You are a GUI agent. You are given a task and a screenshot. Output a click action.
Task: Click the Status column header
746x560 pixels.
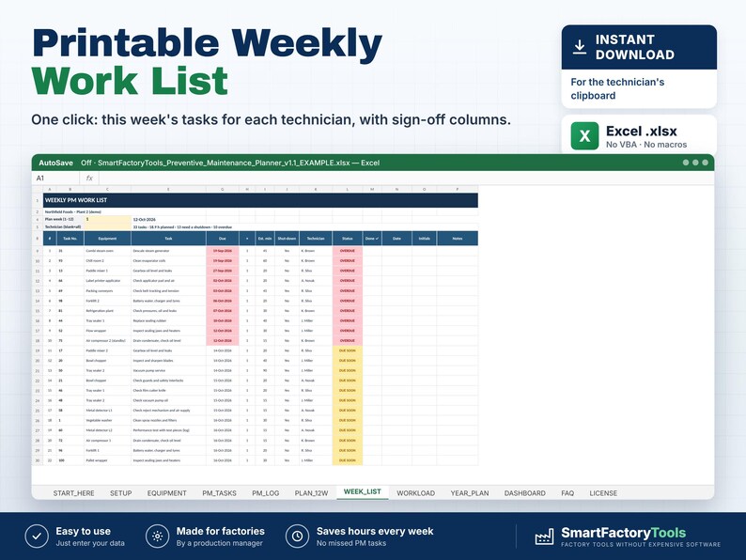click(x=348, y=239)
